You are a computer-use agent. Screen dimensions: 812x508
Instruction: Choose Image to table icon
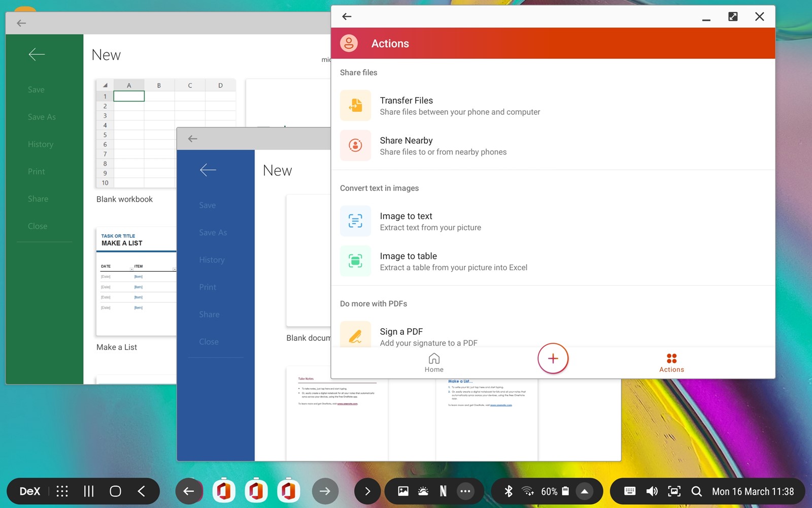pos(355,261)
